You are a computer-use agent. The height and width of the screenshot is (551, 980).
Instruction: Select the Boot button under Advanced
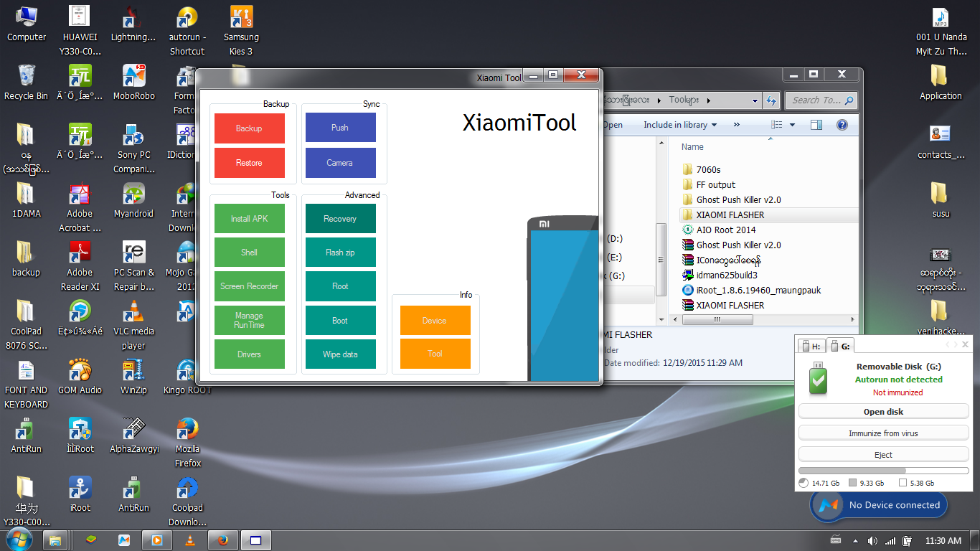[x=340, y=321]
